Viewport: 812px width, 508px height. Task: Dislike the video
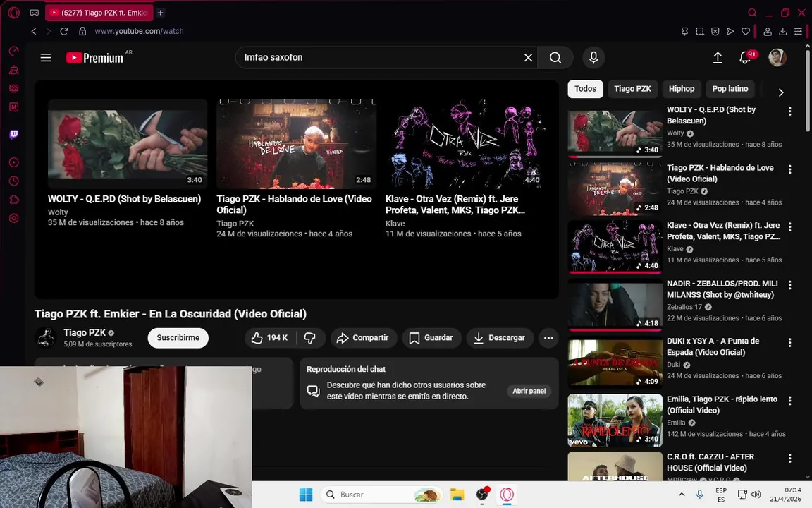pyautogui.click(x=310, y=338)
